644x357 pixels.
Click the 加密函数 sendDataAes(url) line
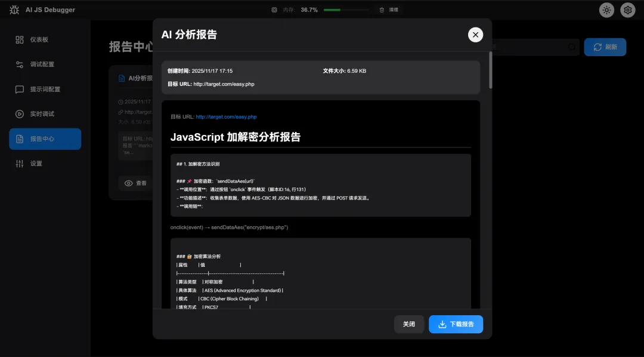click(x=216, y=181)
